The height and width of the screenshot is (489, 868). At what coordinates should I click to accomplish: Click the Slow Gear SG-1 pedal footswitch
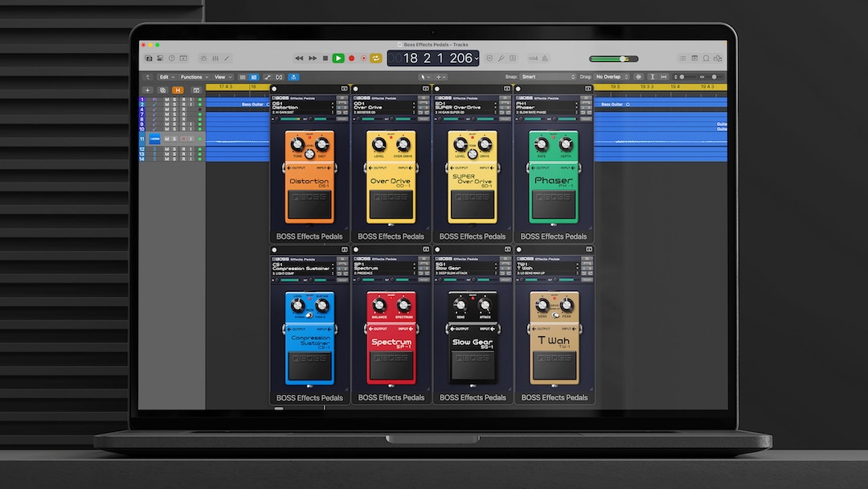(x=473, y=367)
